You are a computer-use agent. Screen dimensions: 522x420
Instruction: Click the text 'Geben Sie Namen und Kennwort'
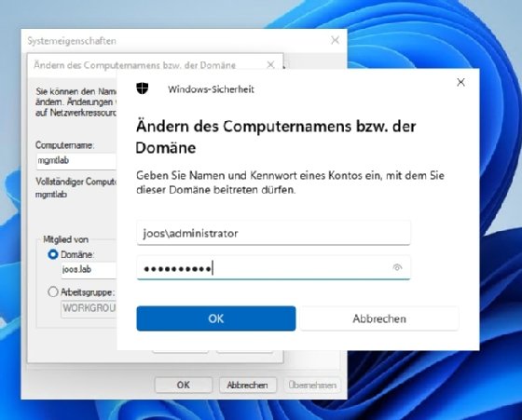(216, 175)
